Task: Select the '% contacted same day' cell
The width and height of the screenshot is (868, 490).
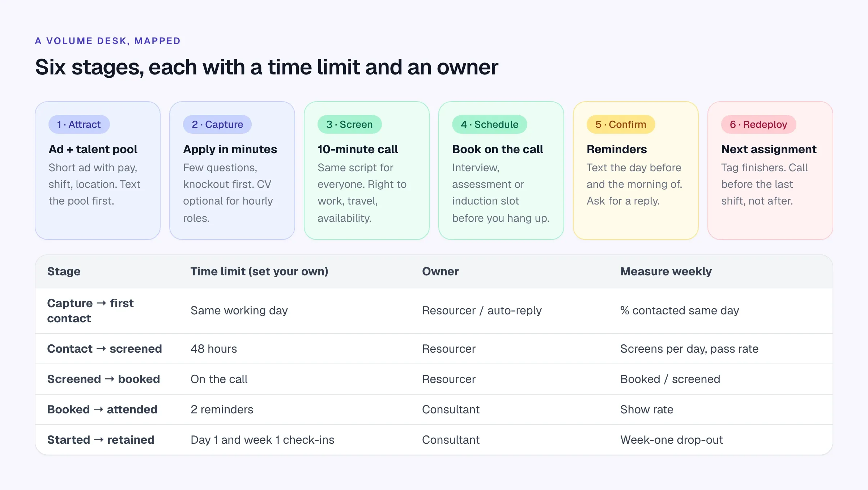Action: point(680,311)
